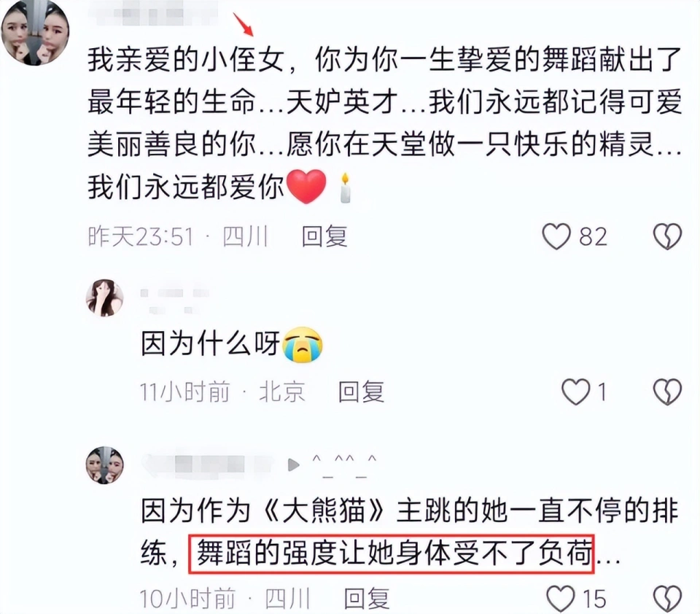Click 回复 under the 因为什么呀 comment
This screenshot has width=700, height=614.
coord(361,392)
